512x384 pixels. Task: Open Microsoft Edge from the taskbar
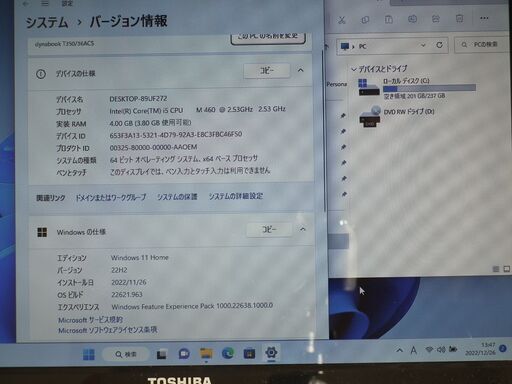click(x=228, y=353)
